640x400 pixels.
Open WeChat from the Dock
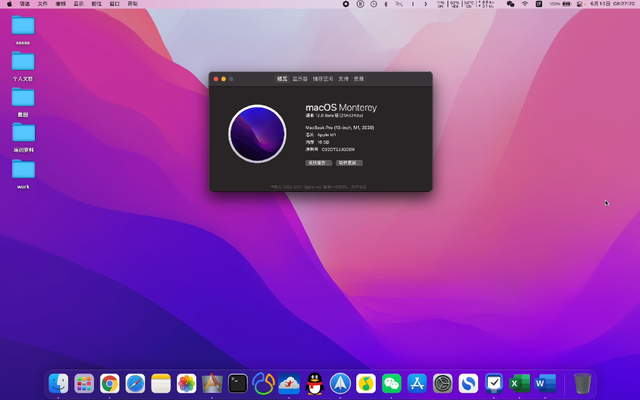coord(392,383)
